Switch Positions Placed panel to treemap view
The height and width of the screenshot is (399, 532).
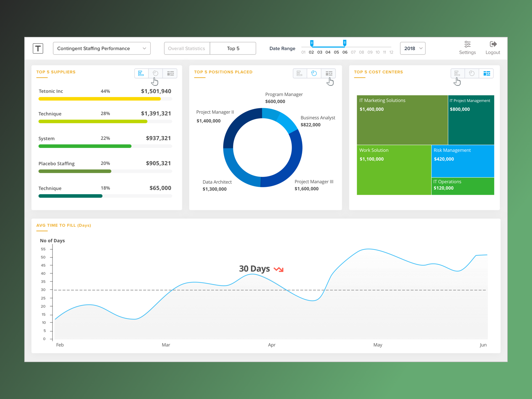click(329, 73)
